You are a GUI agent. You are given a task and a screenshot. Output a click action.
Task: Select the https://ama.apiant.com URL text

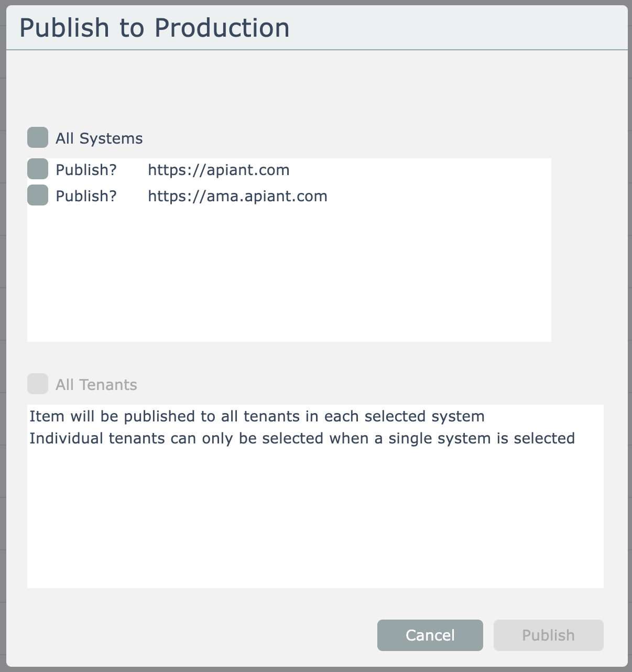click(x=237, y=196)
